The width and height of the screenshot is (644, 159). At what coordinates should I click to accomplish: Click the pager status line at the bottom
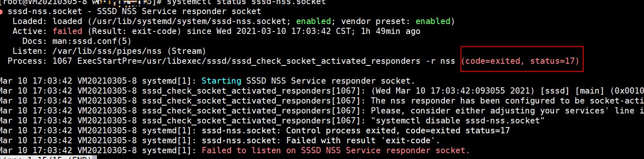(x=48, y=157)
